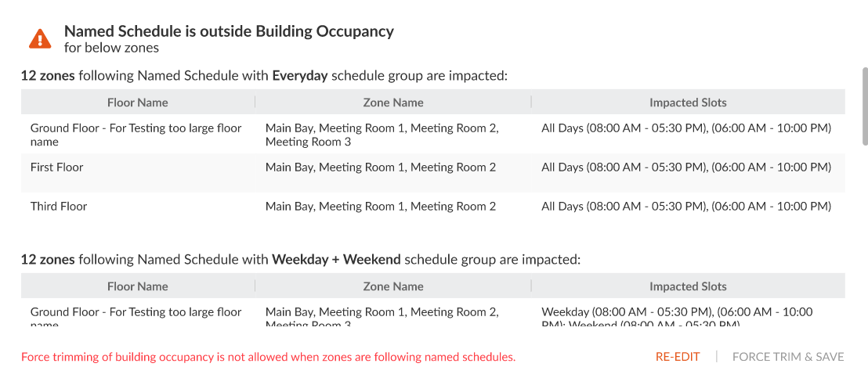Select Zone Name header in Everyday table
Screen dimensions: 868x385
click(x=393, y=103)
